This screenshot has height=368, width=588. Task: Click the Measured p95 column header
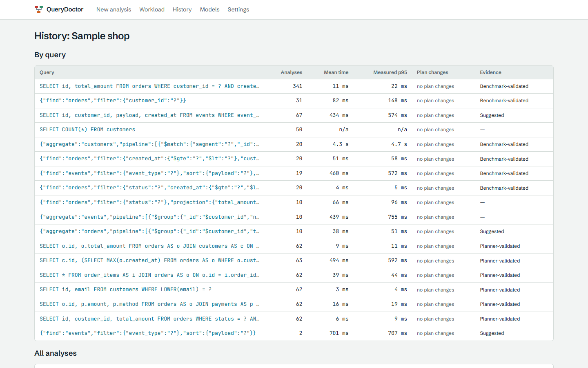point(390,72)
